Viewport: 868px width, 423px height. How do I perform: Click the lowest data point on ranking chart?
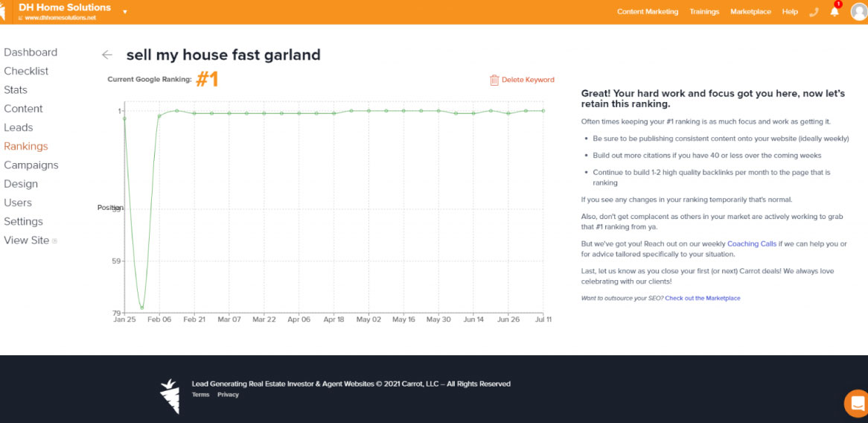(x=141, y=308)
